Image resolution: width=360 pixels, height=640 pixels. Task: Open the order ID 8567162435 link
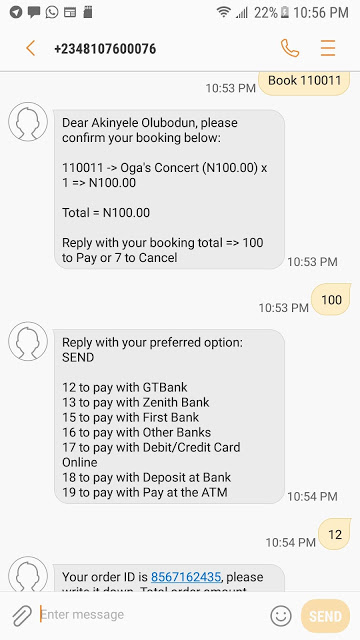tap(186, 577)
